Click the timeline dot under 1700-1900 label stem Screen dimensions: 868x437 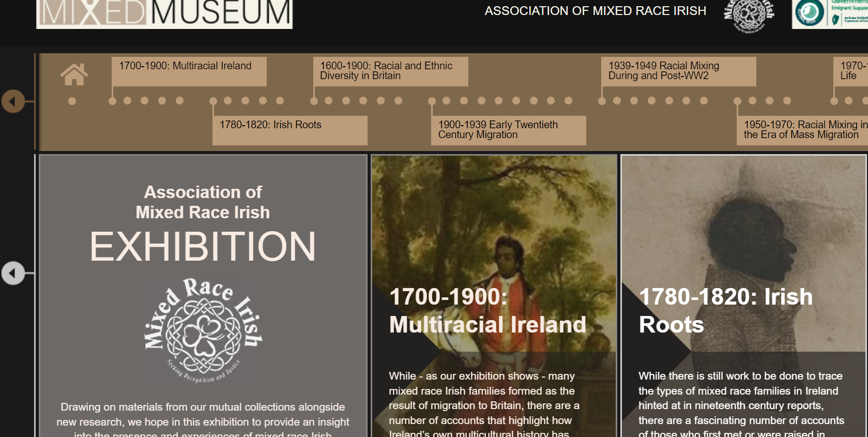(112, 101)
